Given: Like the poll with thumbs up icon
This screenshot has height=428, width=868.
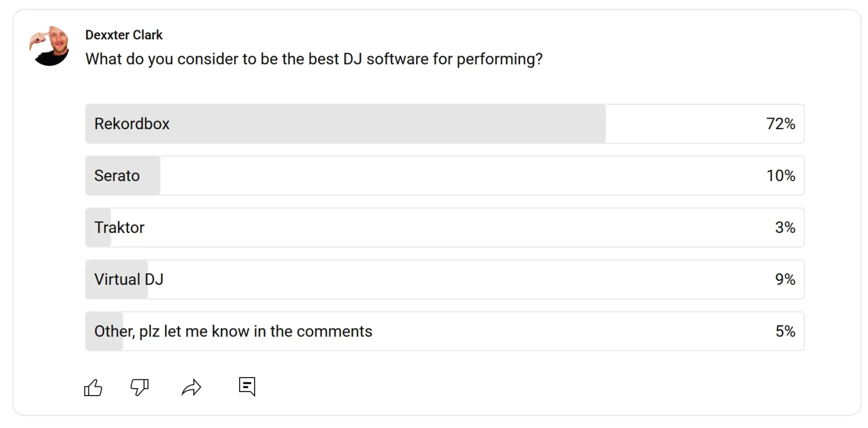Looking at the screenshot, I should (x=93, y=387).
